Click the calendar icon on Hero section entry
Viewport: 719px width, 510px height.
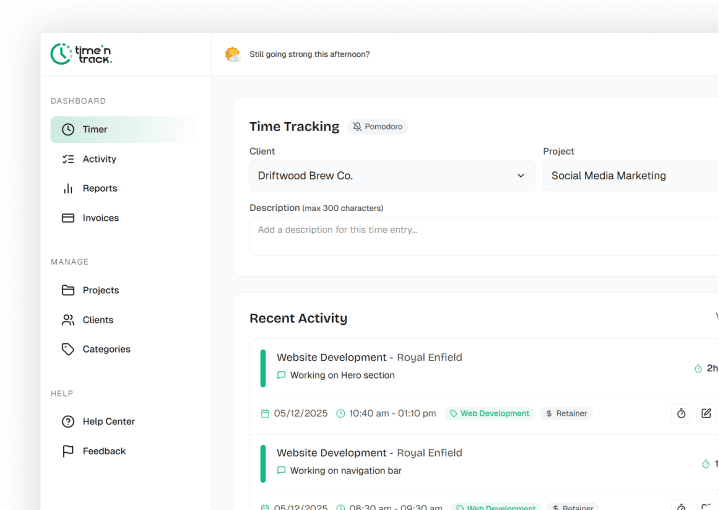coord(265,414)
